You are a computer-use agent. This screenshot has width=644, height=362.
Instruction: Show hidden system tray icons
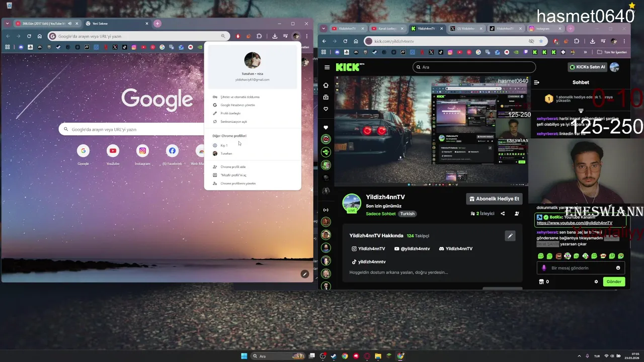coord(579,356)
